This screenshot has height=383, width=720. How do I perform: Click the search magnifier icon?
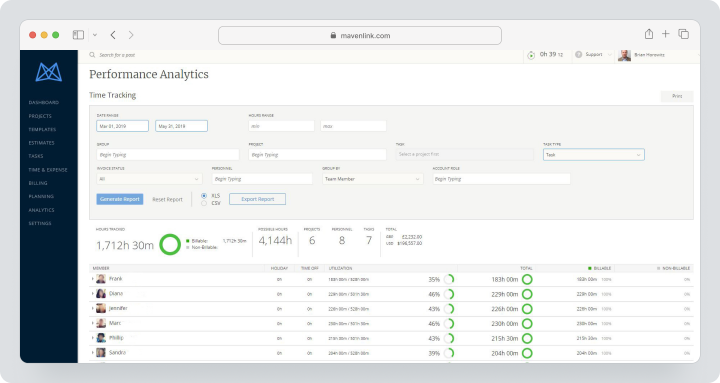pos(92,55)
